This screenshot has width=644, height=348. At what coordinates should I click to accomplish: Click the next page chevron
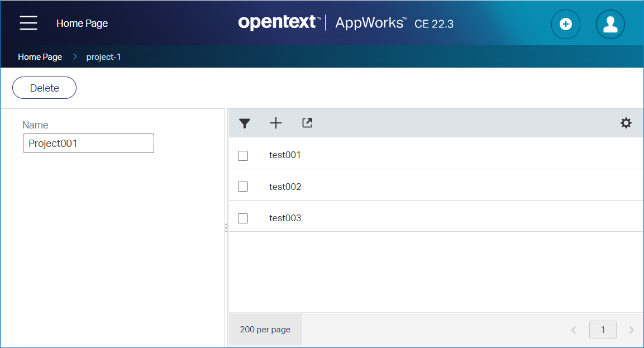pos(631,330)
